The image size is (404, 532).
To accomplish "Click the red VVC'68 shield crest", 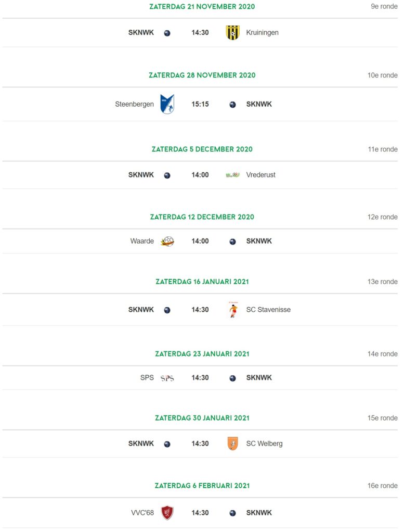I will tap(167, 513).
